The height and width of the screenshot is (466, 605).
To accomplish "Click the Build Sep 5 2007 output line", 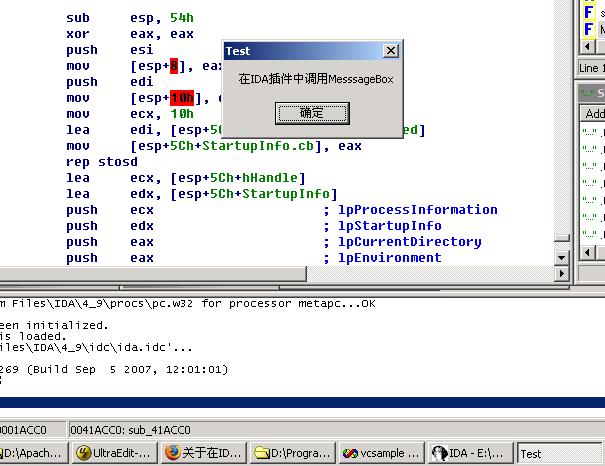I will point(114,370).
